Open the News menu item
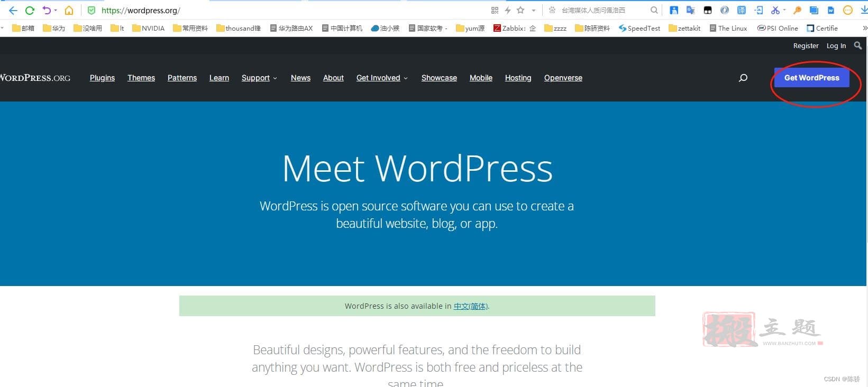868x387 pixels. tap(300, 78)
